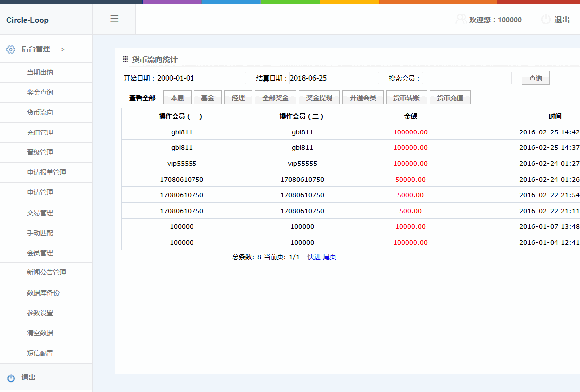
Task: Click the 结算日期 date field
Action: [334, 78]
